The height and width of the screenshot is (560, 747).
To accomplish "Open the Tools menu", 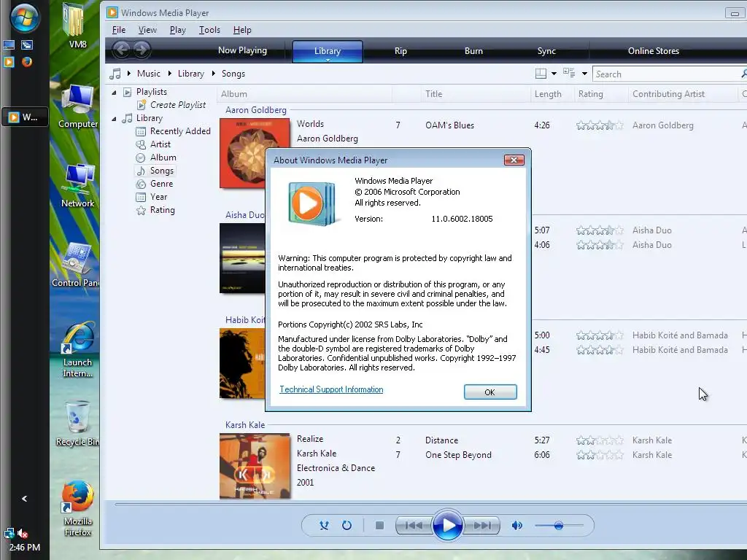I will (x=209, y=30).
